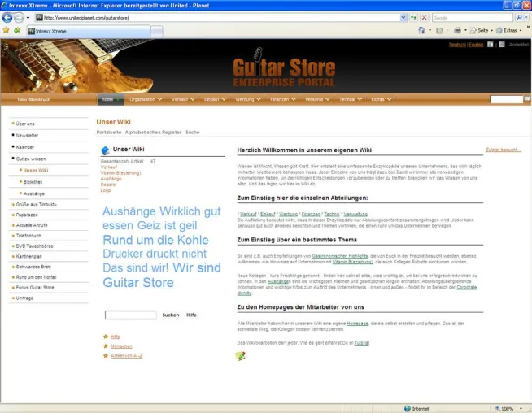Click the browser Home page icon
Image resolution: width=532 pixels, height=413 pixels.
421,31
